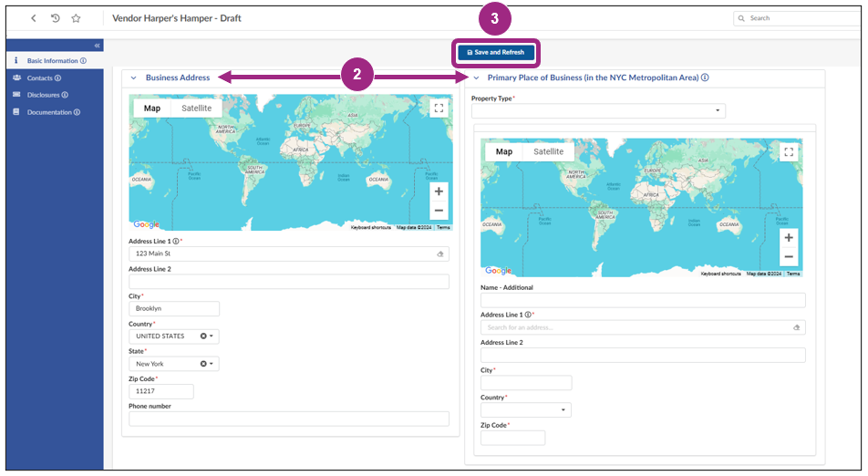Zoom in on Business Address map
The height and width of the screenshot is (476, 868).
[439, 191]
